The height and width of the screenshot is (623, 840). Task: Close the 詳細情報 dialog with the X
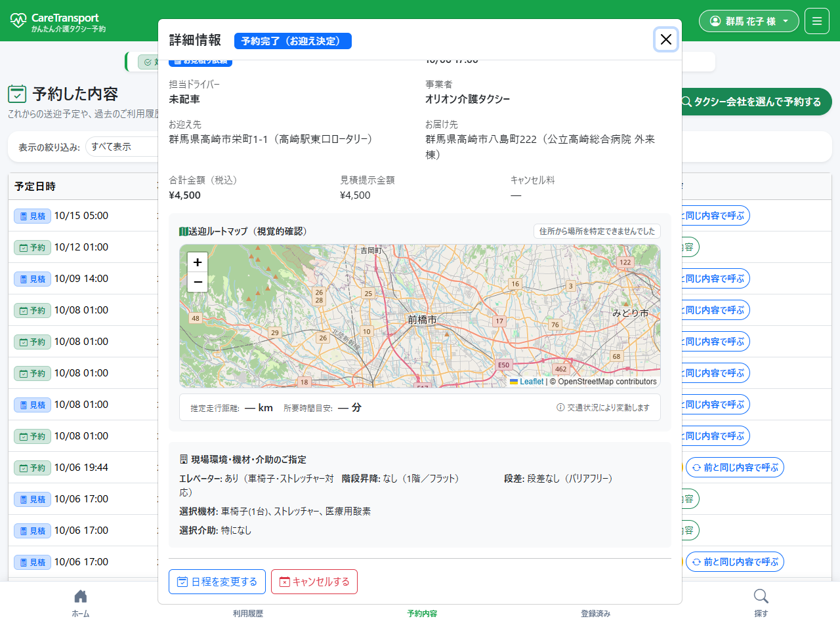(666, 39)
